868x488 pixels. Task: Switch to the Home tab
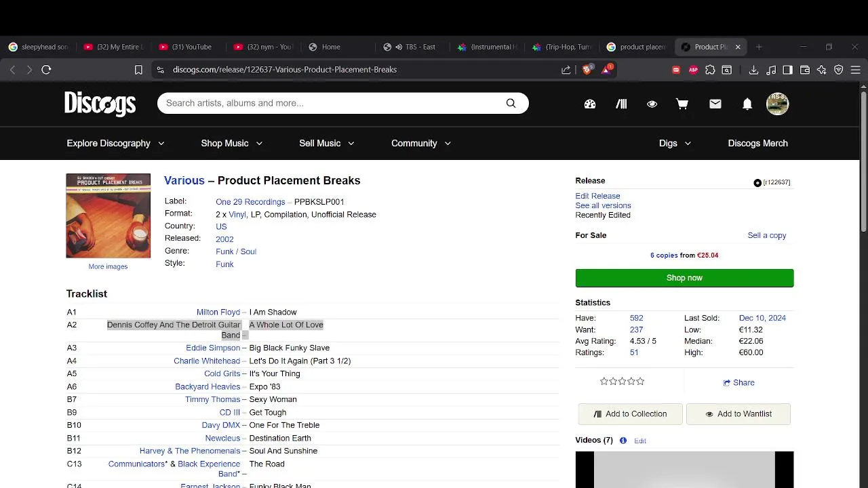coord(338,47)
